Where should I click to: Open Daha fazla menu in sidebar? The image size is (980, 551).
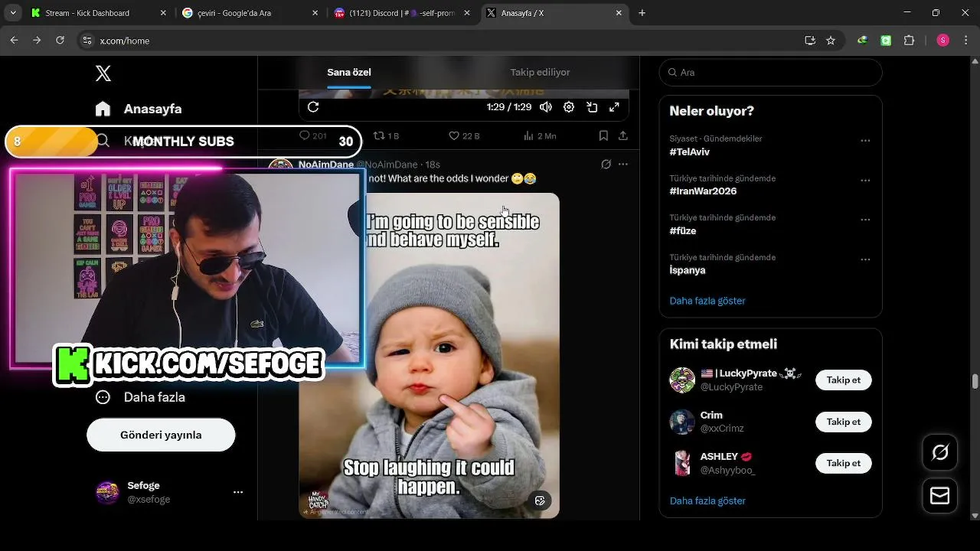[140, 397]
